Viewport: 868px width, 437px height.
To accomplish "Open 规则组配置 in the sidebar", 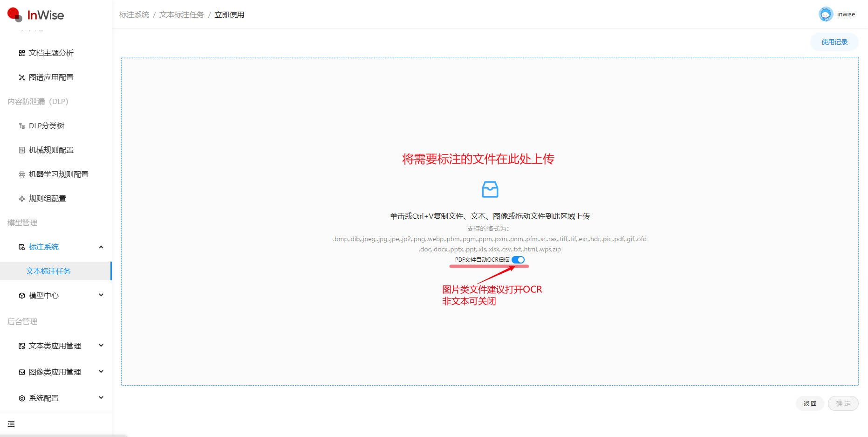I will pos(48,199).
